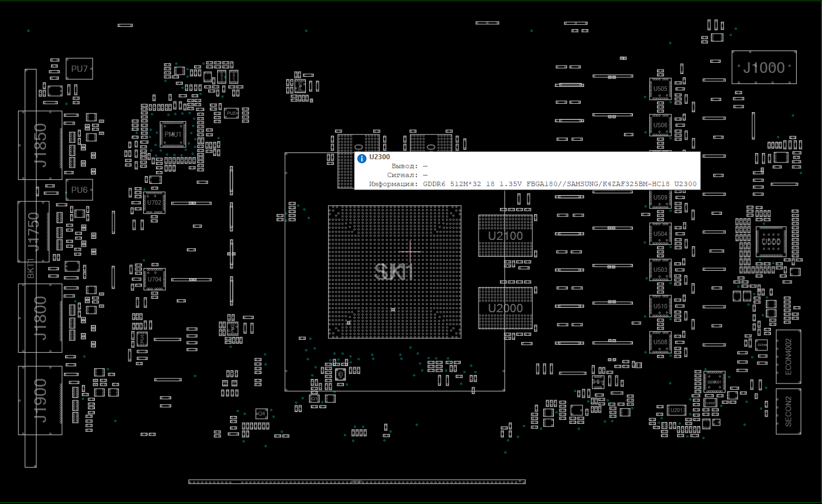Select the J1800 port connector

pyautogui.click(x=40, y=318)
